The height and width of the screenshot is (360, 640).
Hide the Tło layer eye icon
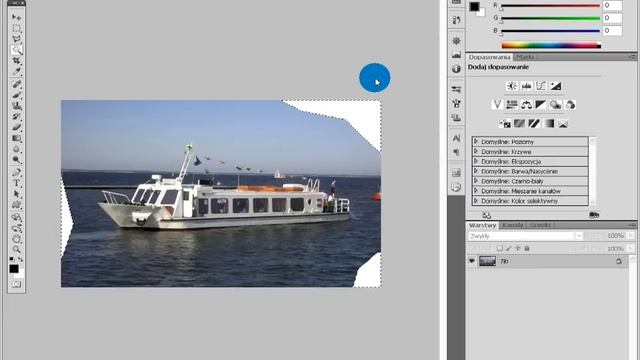point(472,261)
